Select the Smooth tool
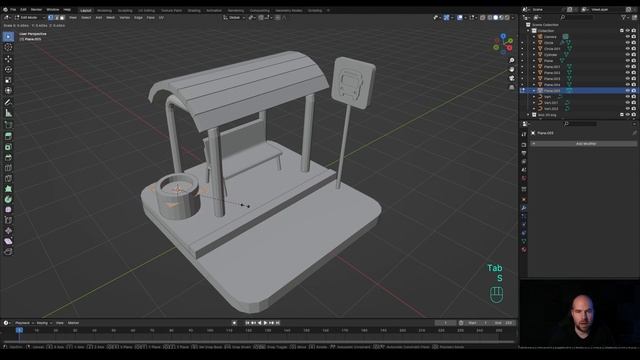This screenshot has height=360, width=640. pyautogui.click(x=8, y=210)
